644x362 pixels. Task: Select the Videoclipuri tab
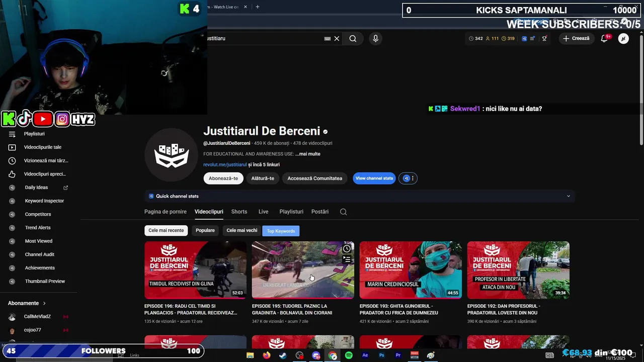click(209, 212)
